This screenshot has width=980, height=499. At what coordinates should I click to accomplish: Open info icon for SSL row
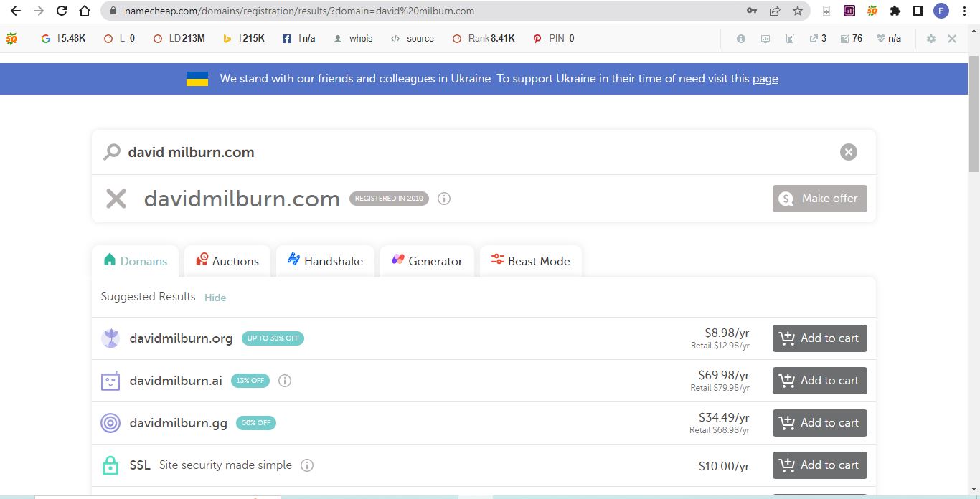(307, 465)
